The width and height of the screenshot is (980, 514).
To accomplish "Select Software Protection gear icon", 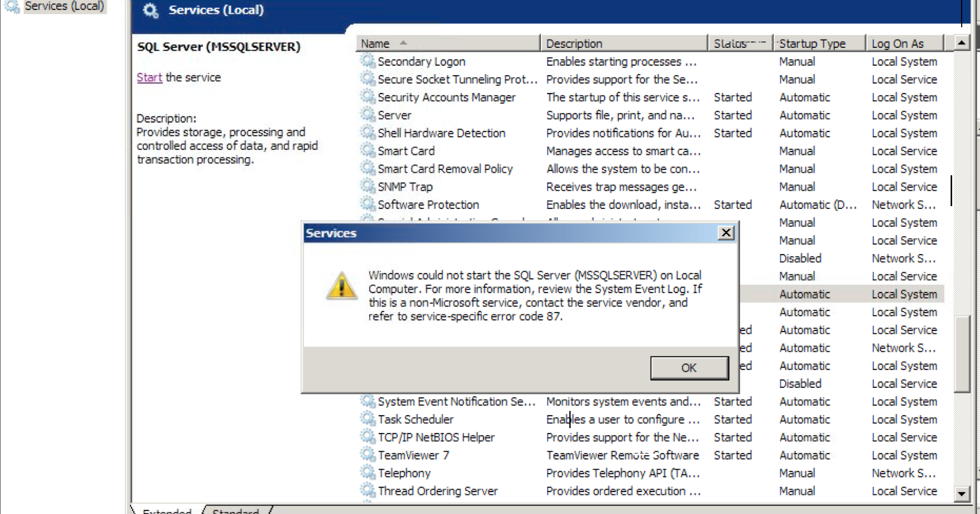I will (368, 204).
